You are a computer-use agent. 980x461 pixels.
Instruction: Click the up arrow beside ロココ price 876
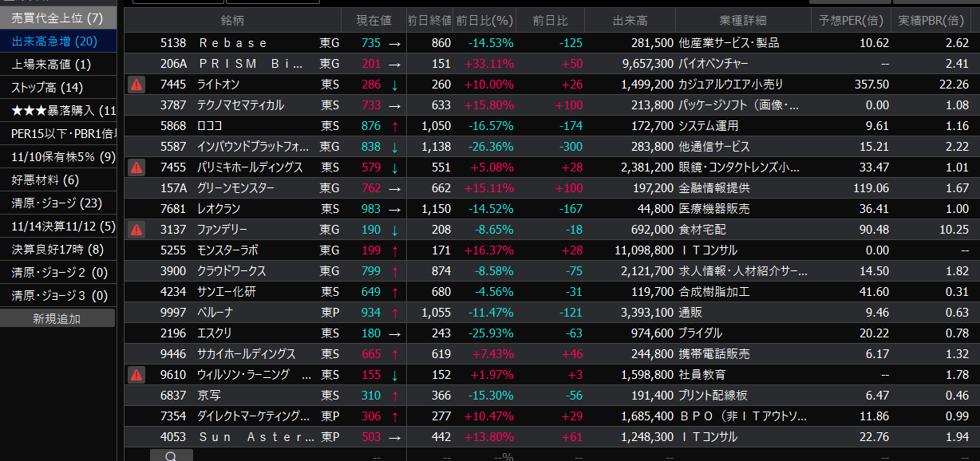click(394, 126)
